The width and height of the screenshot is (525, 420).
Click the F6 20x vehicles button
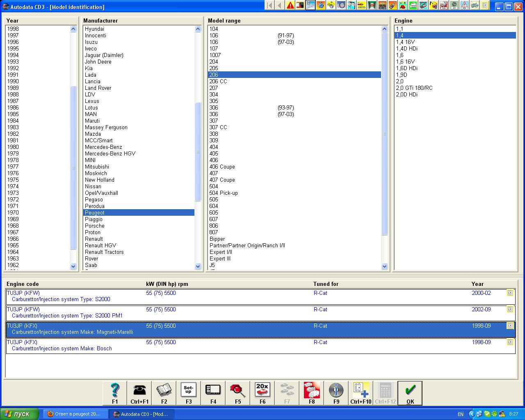pos(262,393)
